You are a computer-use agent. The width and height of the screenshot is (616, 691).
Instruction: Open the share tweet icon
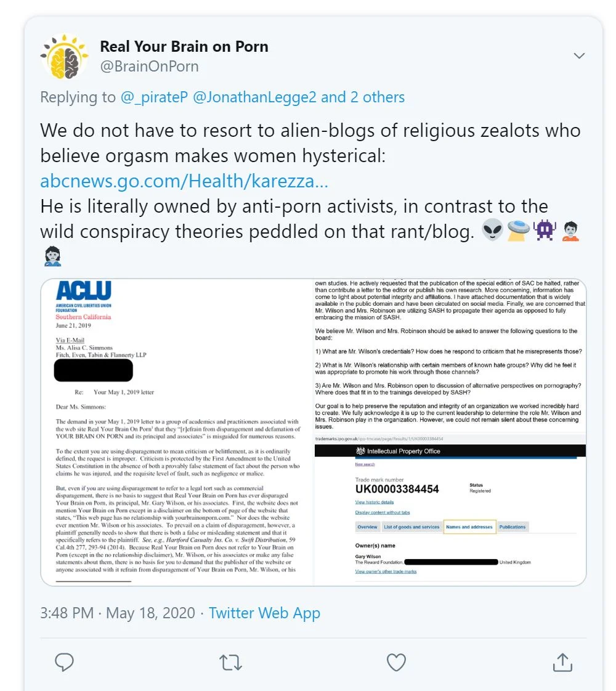click(x=562, y=662)
